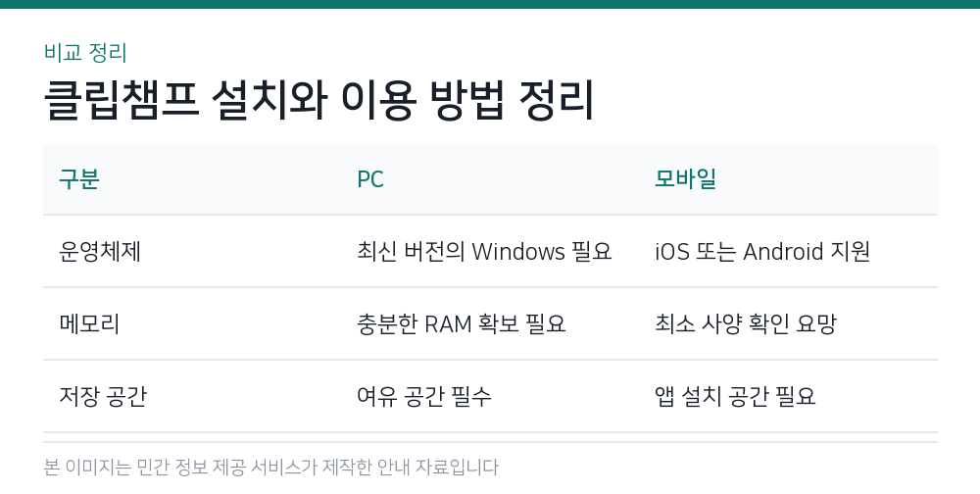This screenshot has height=494, width=980.
Task: Click the '비교 정리' label
Action: click(85, 53)
